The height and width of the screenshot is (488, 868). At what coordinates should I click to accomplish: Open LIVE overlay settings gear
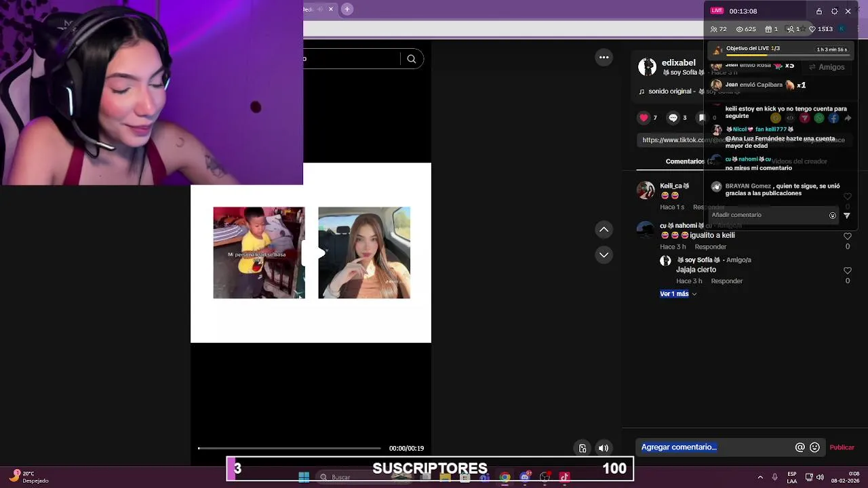pyautogui.click(x=834, y=12)
